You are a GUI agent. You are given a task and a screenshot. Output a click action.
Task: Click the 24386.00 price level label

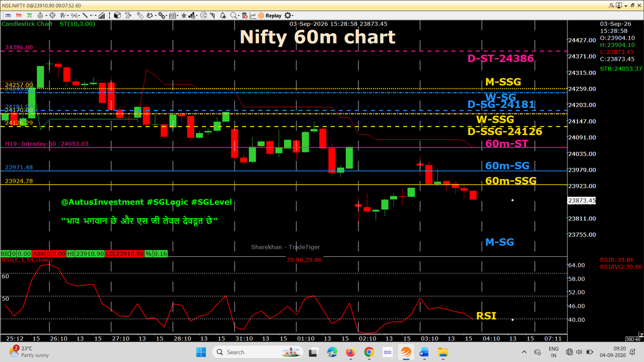(20, 47)
